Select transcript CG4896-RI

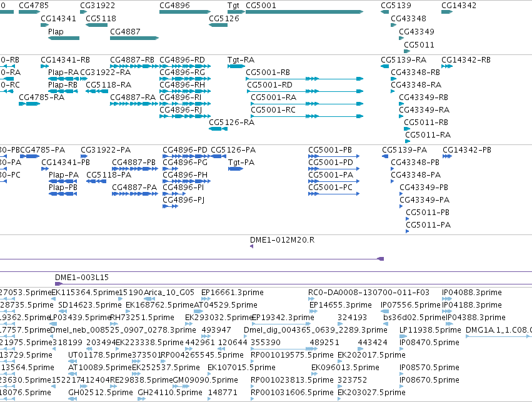pyautogui.click(x=181, y=98)
